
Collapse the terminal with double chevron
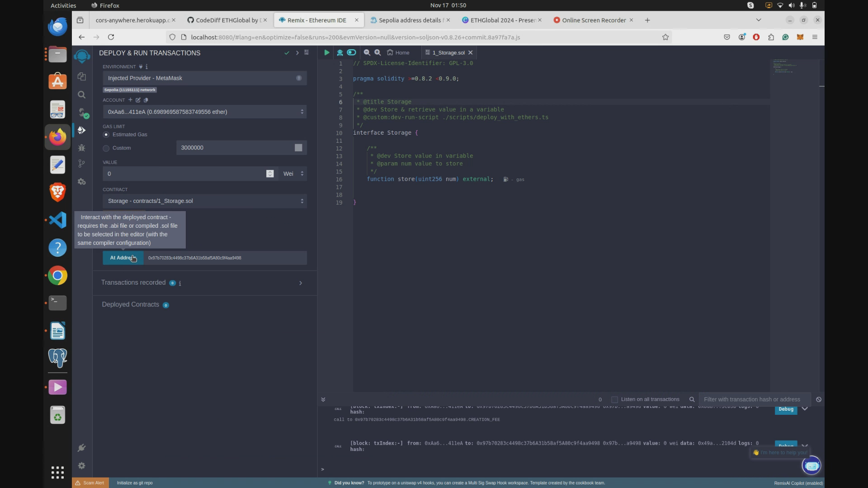pos(323,399)
